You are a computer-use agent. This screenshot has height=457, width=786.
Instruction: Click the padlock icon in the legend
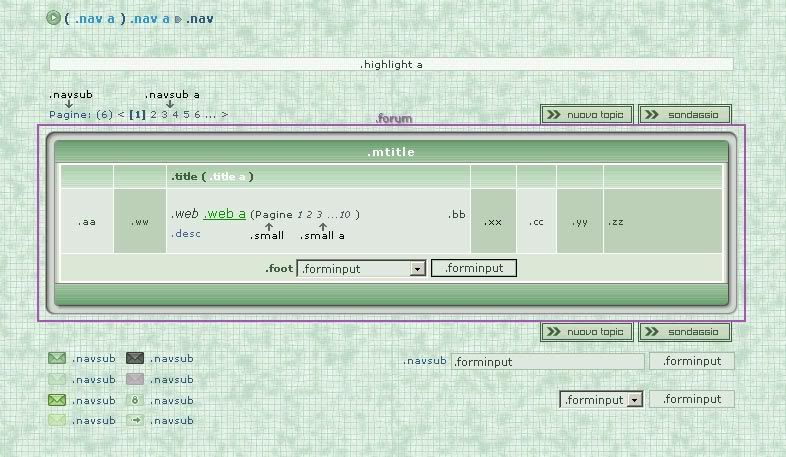point(135,400)
